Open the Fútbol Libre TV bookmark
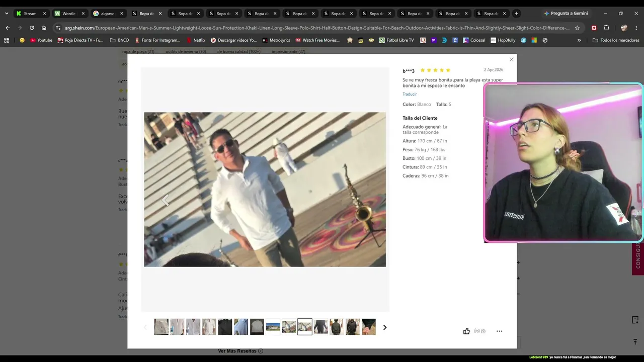Viewport: 644px width, 362px height. coord(397,40)
